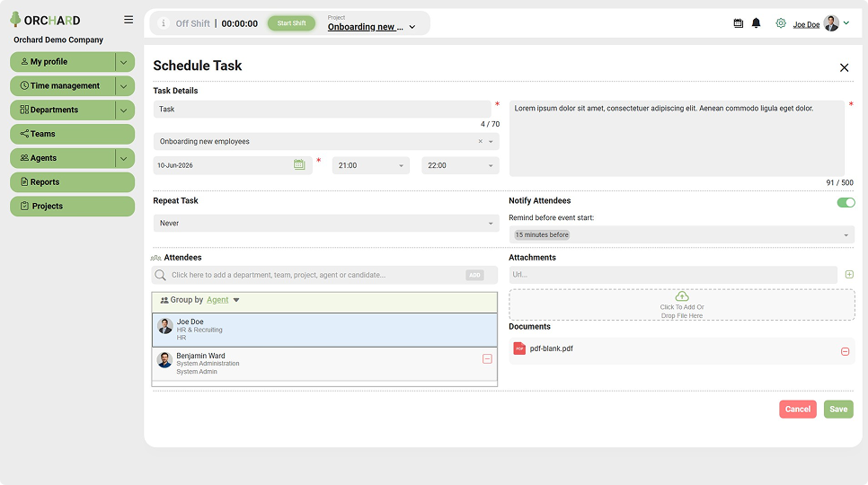
Task: Click the 15 minutes before tag
Action: (x=542, y=235)
